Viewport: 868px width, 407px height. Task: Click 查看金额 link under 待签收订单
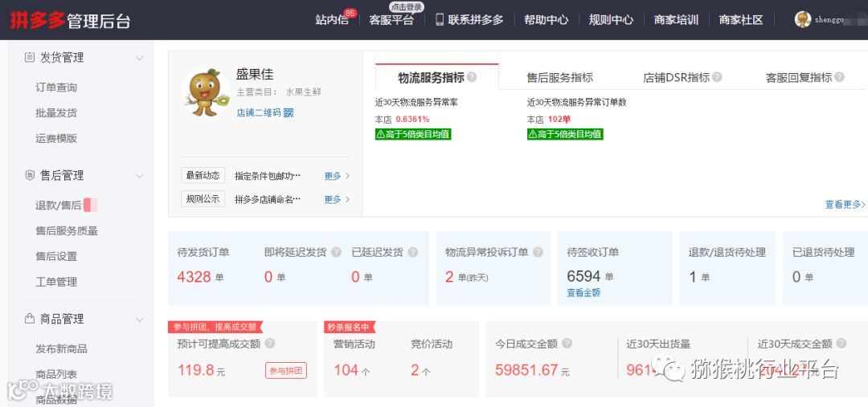point(583,292)
